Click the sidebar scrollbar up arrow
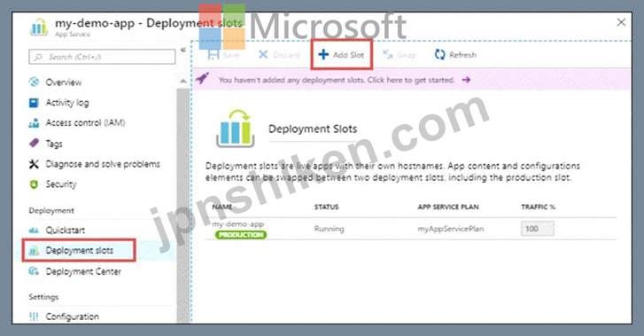644x336 pixels. 183,81
